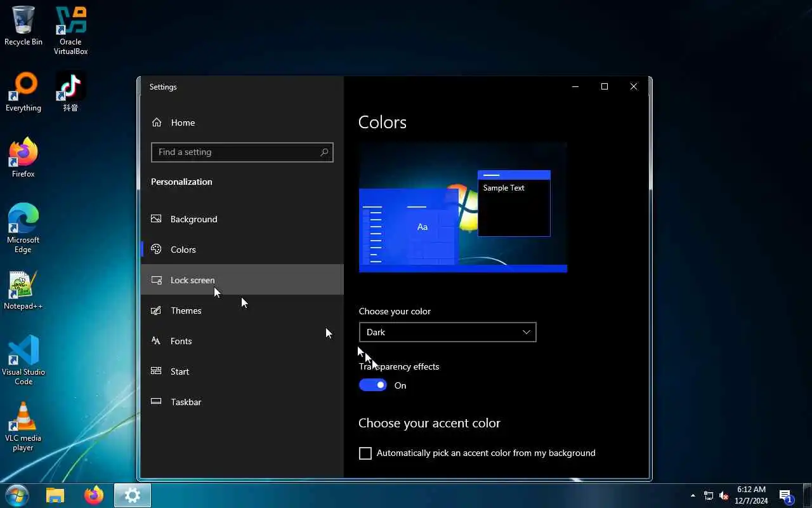This screenshot has width=812, height=508.
Task: Minimize the Settings window
Action: pyautogui.click(x=575, y=87)
